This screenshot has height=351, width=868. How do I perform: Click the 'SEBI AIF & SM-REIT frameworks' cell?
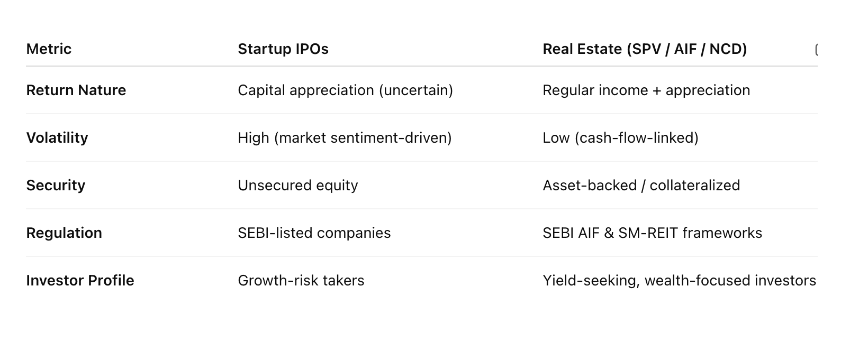click(652, 233)
